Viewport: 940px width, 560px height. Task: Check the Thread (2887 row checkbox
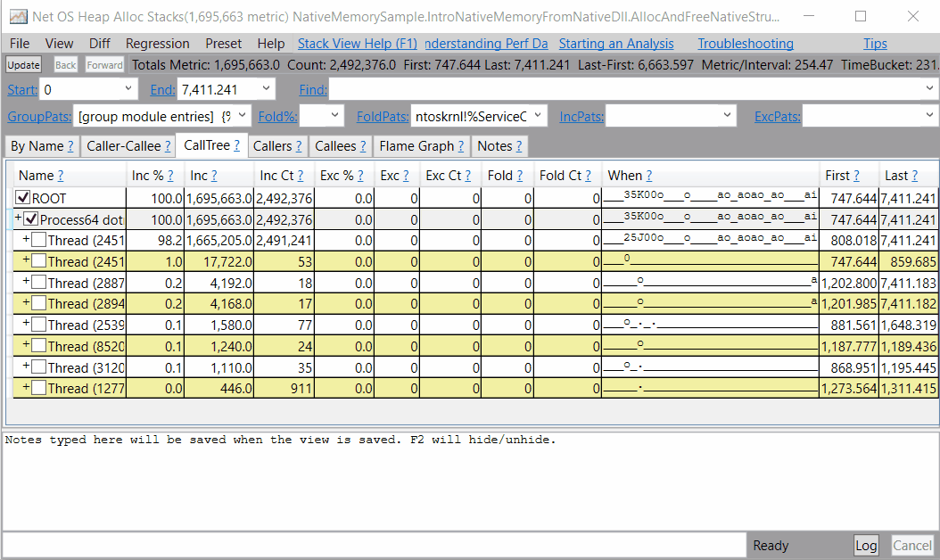tap(39, 282)
